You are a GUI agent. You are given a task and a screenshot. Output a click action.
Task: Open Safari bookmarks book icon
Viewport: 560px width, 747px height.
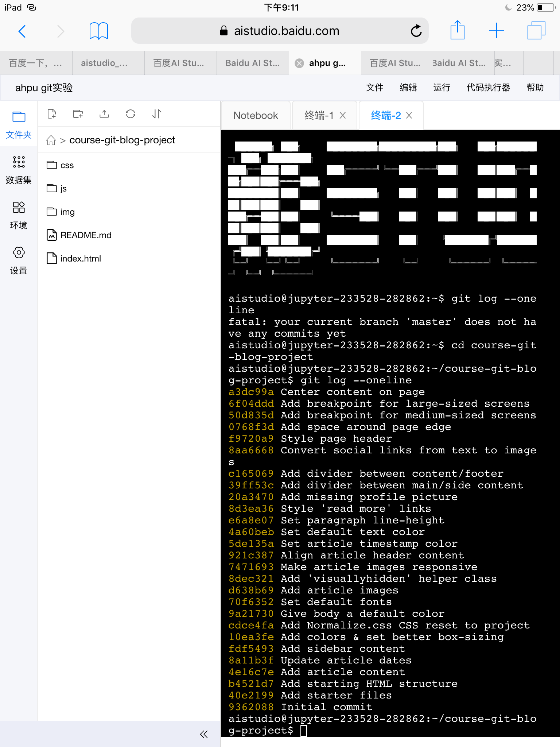[98, 31]
